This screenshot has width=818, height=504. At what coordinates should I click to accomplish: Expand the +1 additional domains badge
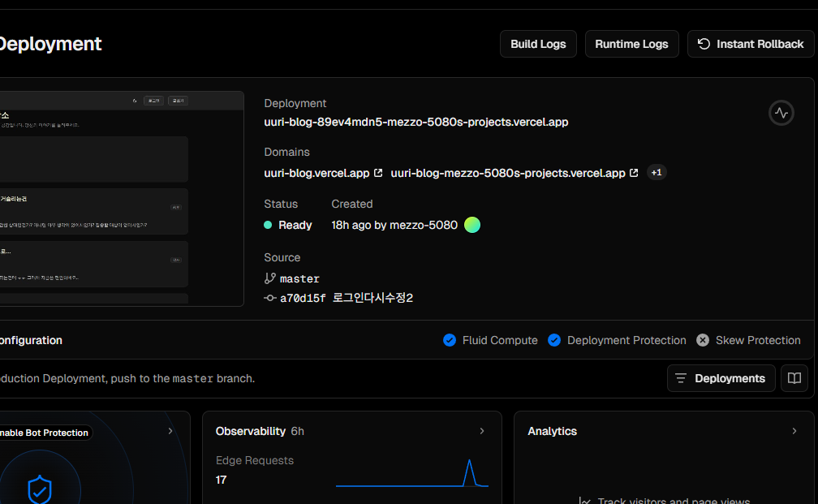657,173
